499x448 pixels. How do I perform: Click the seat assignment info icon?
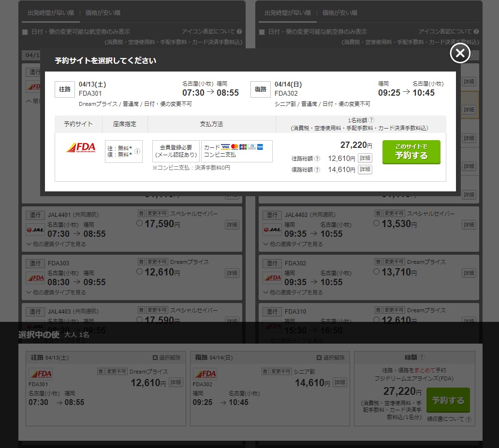point(137,151)
